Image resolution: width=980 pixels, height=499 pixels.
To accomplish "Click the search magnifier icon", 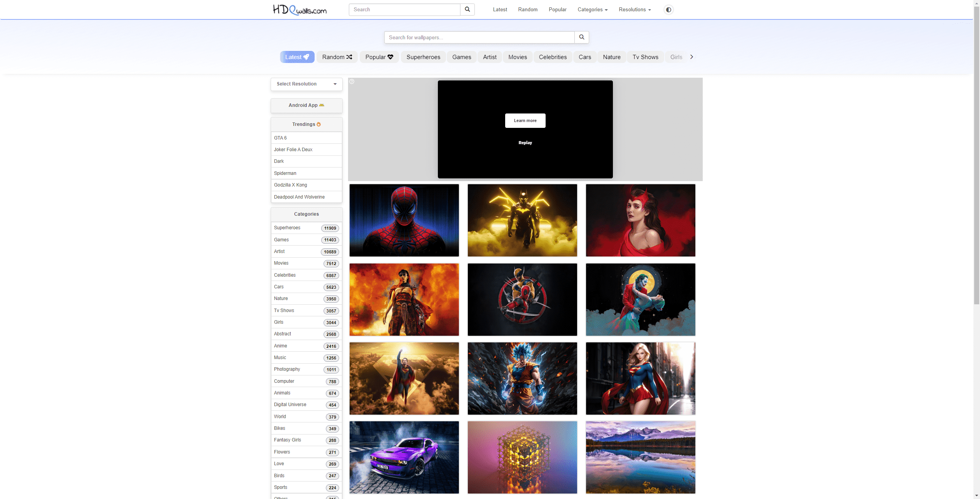I will pos(467,9).
